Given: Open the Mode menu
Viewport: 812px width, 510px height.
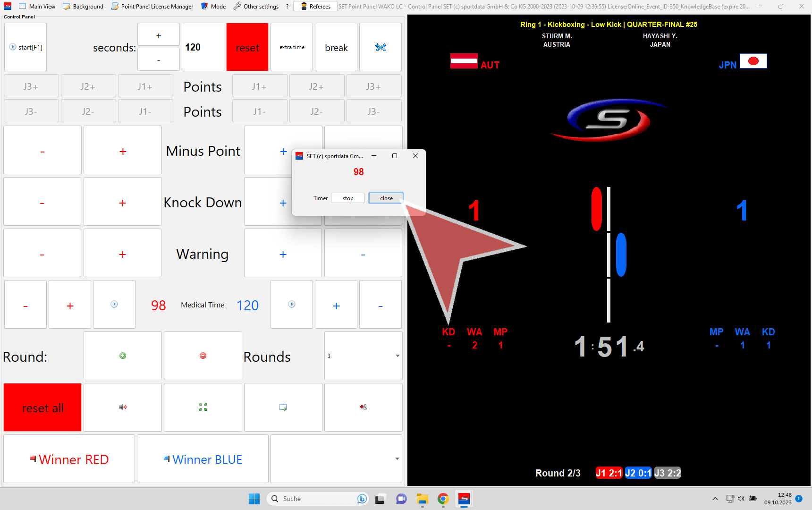Looking at the screenshot, I should tap(213, 7).
